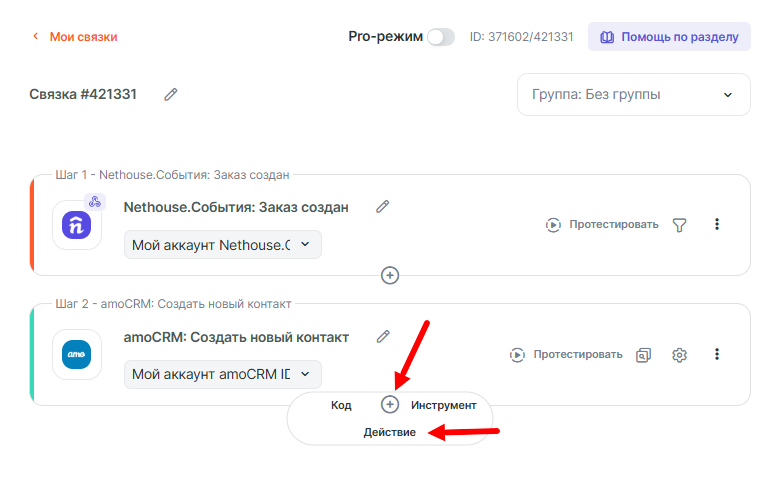The height and width of the screenshot is (481, 780).
Task: Click the copy icon in amoCRM step
Action: [x=644, y=354]
